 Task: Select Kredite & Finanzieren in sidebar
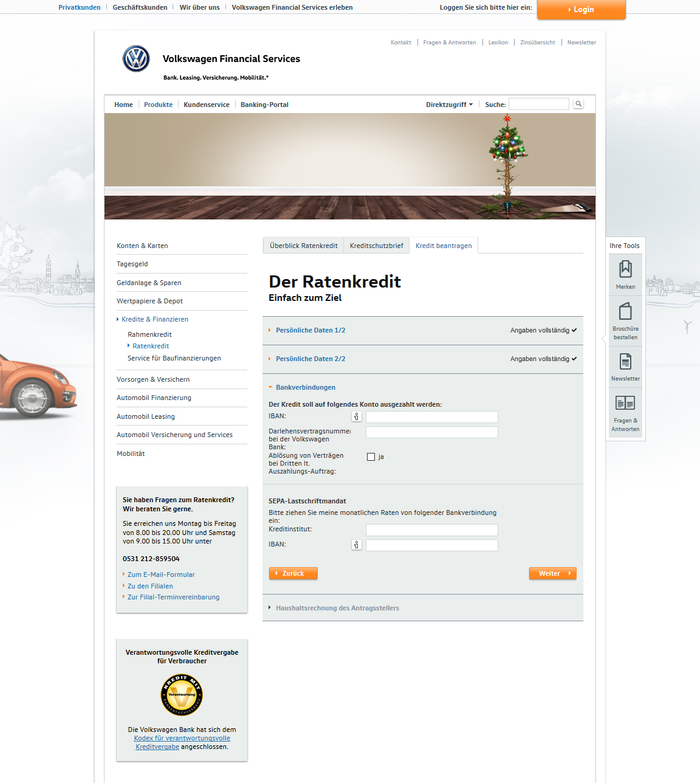pos(155,319)
